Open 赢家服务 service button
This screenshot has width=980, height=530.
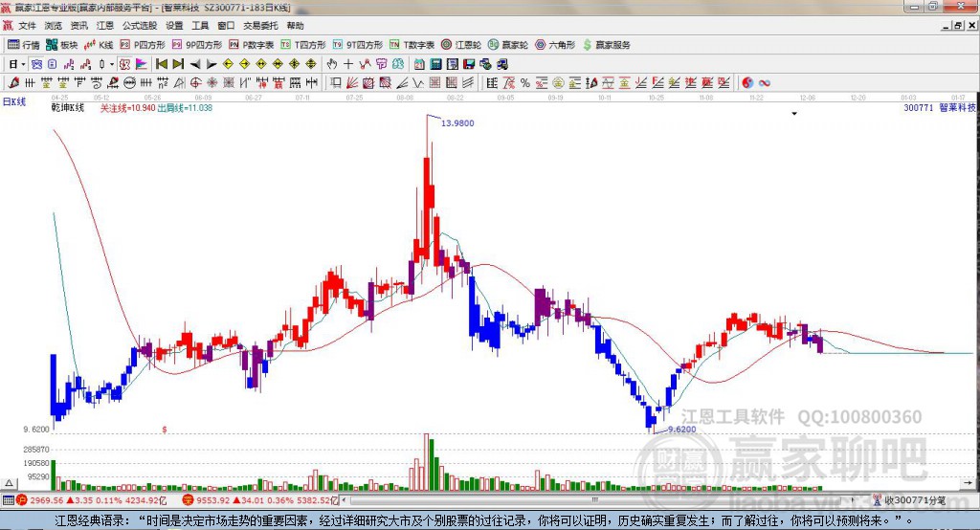(x=606, y=45)
